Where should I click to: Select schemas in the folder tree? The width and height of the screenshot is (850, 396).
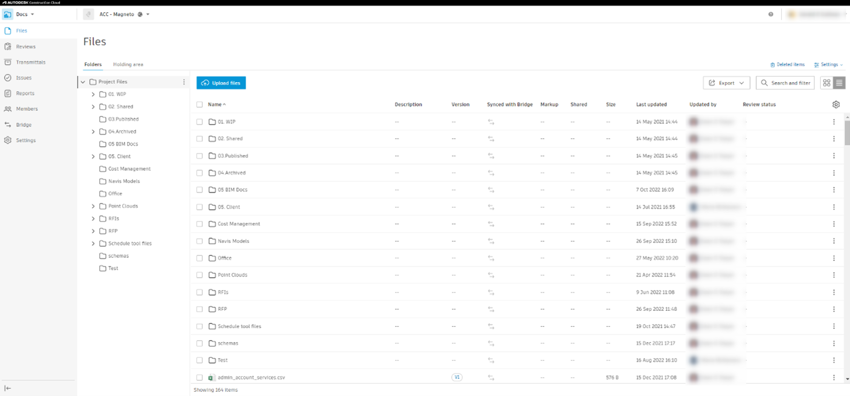118,256
